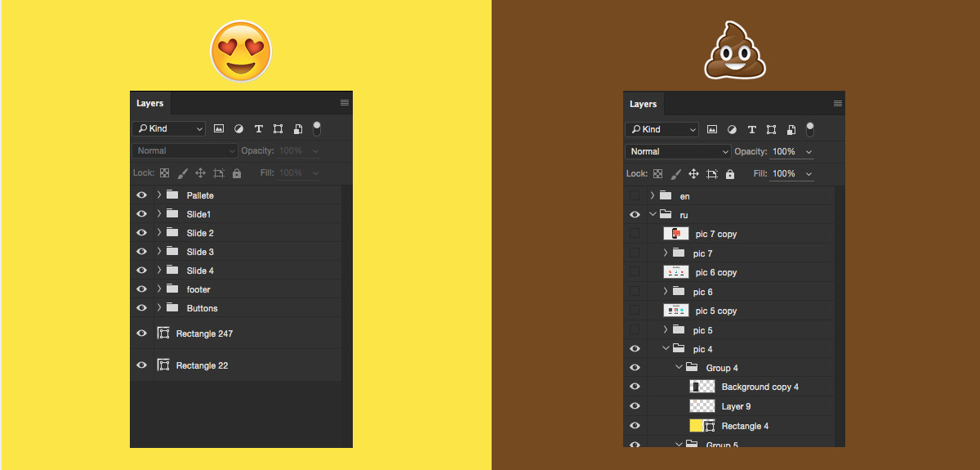Select Layers tab in yellow-side panel
Viewport: 980px width, 470px height.
(150, 103)
